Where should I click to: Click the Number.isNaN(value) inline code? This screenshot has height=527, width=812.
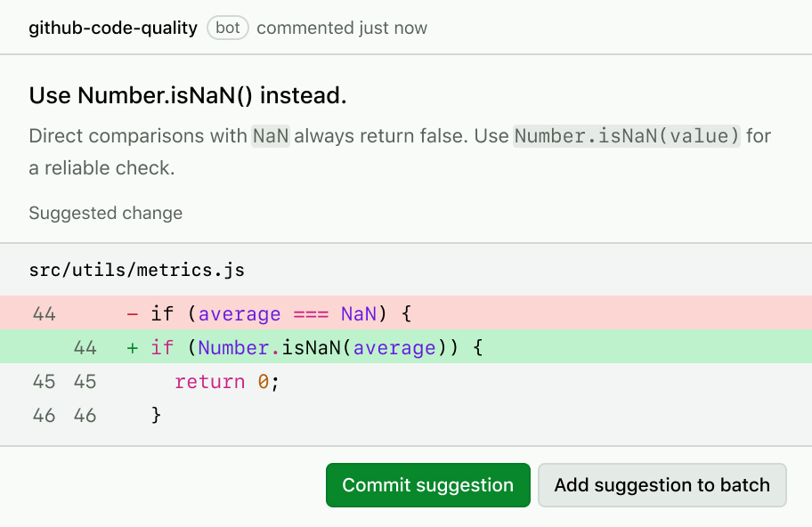(627, 136)
